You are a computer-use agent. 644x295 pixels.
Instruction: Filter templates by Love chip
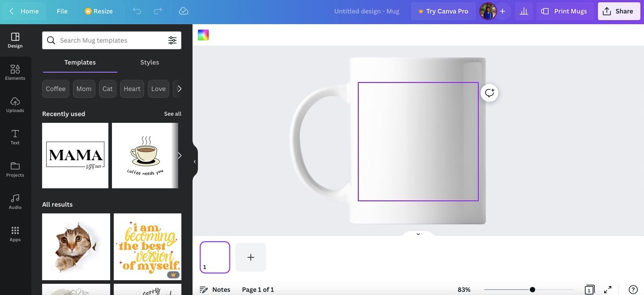click(x=159, y=89)
